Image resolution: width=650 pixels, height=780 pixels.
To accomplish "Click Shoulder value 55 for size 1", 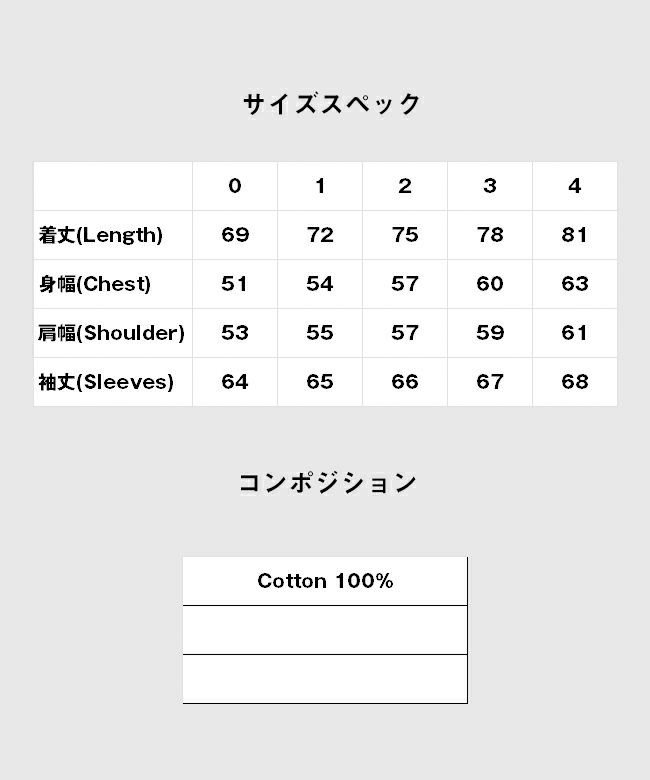I will click(x=320, y=333).
